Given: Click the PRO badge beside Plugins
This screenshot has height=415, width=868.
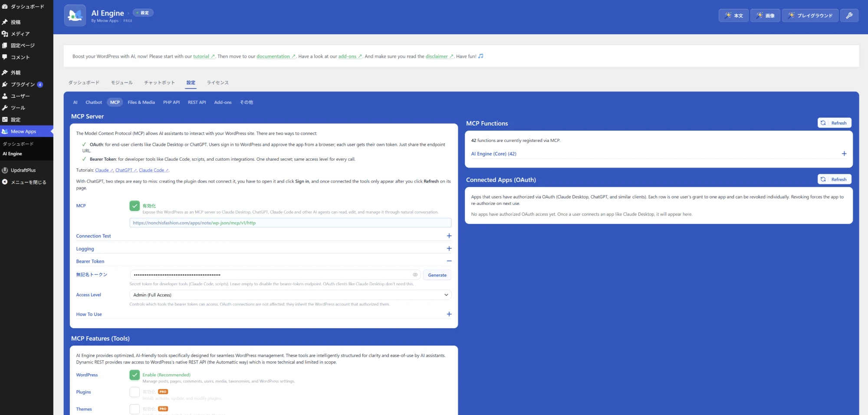Looking at the screenshot, I should 163,392.
